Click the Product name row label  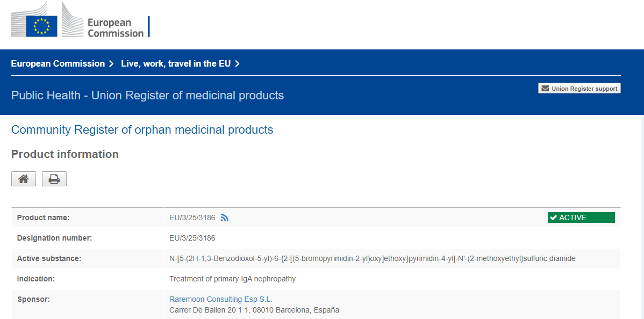pos(44,218)
